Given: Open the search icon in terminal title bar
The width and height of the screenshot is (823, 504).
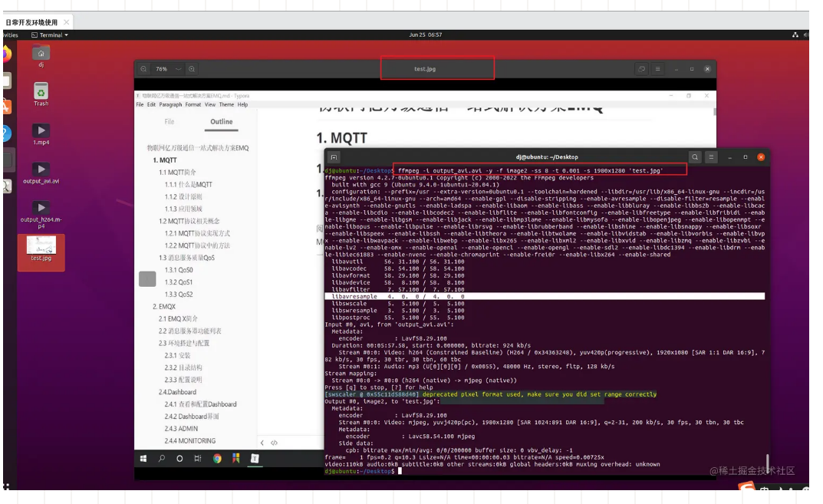Looking at the screenshot, I should (695, 156).
